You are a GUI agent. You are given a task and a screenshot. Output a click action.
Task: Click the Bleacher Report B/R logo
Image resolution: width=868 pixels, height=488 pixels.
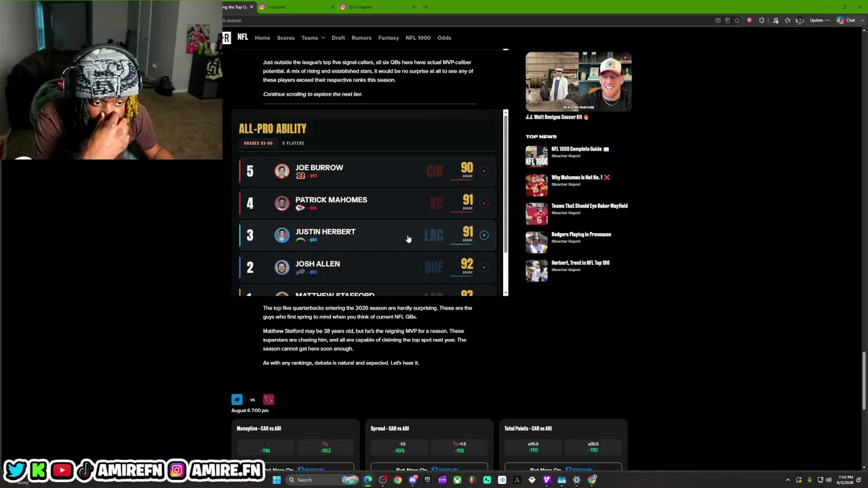tap(226, 38)
